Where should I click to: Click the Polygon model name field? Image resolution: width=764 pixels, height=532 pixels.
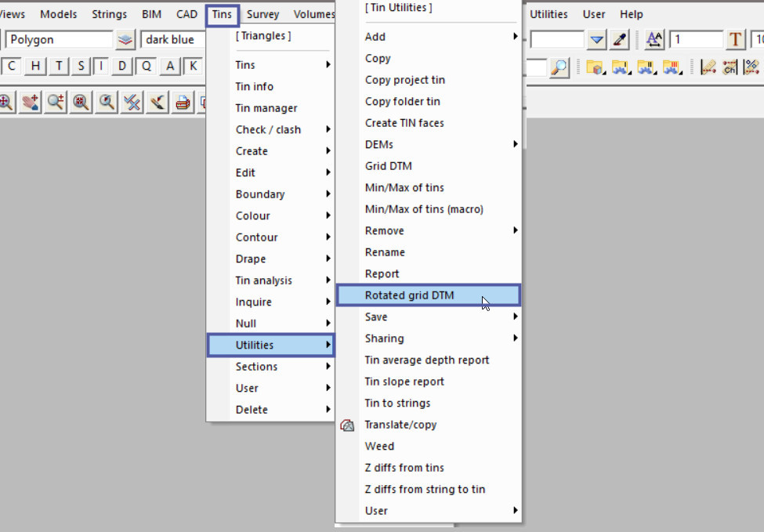(x=60, y=40)
